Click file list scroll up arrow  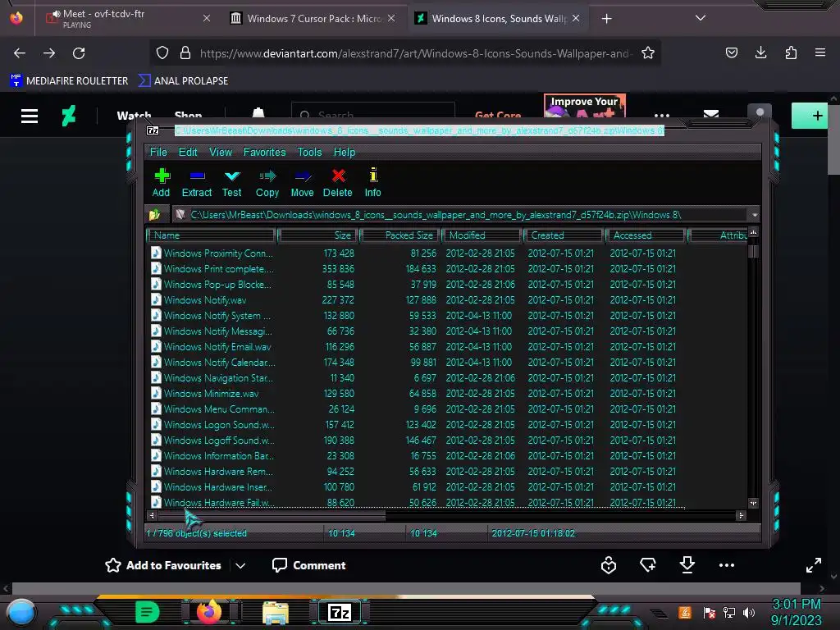753,232
